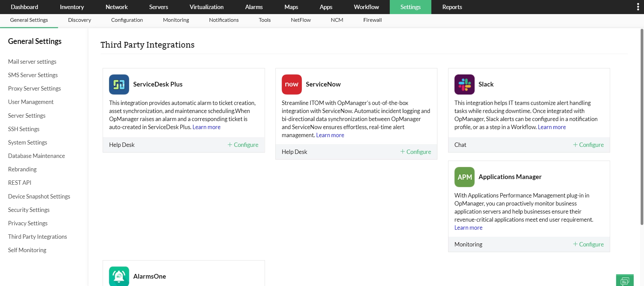Open the Inventory menu
Image resolution: width=644 pixels, height=286 pixels.
coord(72,7)
